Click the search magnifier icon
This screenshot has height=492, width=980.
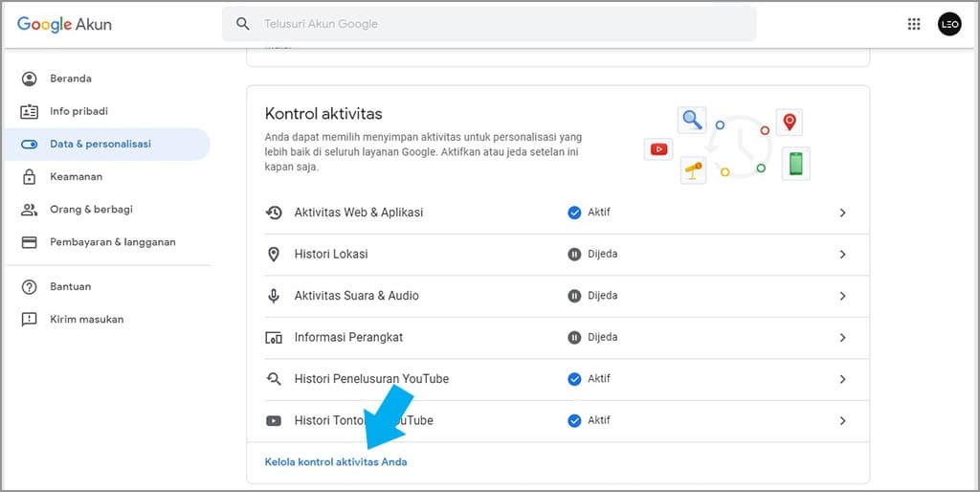point(243,24)
